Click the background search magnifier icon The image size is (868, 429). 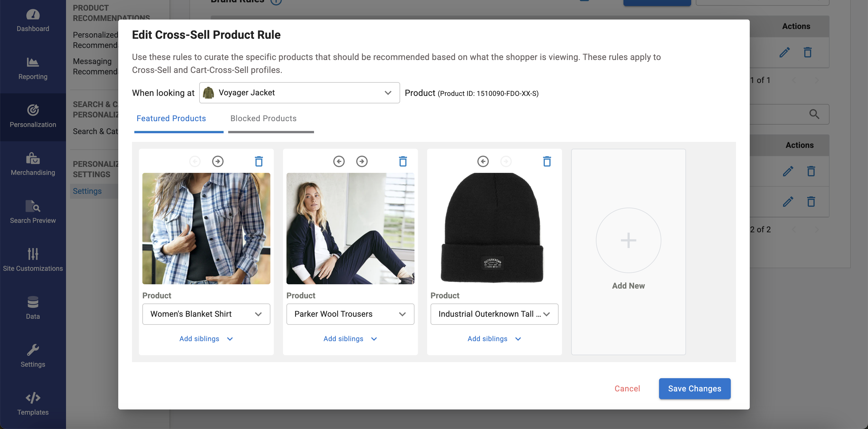pos(814,114)
